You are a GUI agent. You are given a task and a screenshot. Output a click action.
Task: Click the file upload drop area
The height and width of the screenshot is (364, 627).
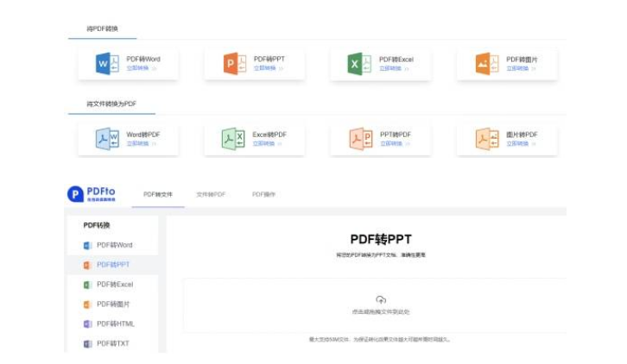click(375, 305)
